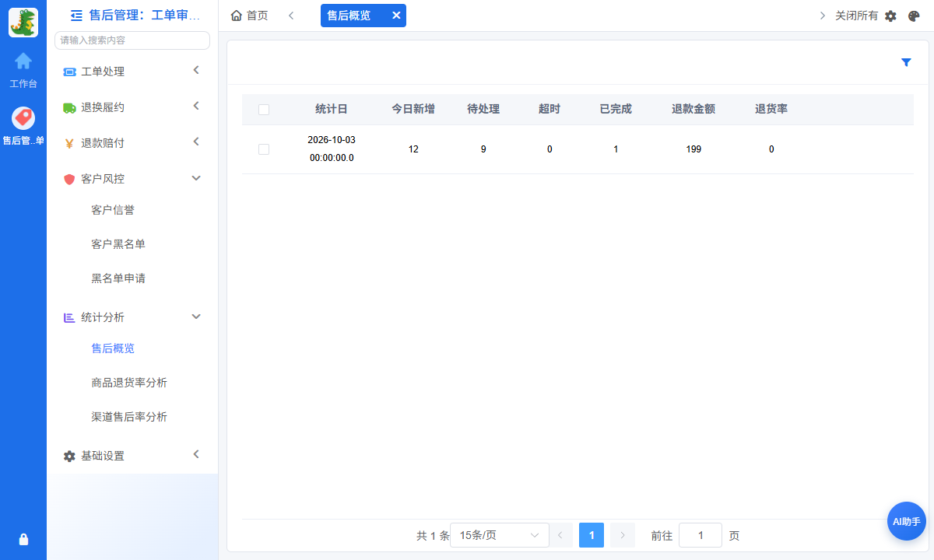Open the 15条/页 page size dropdown
The width and height of the screenshot is (934, 560).
point(500,535)
